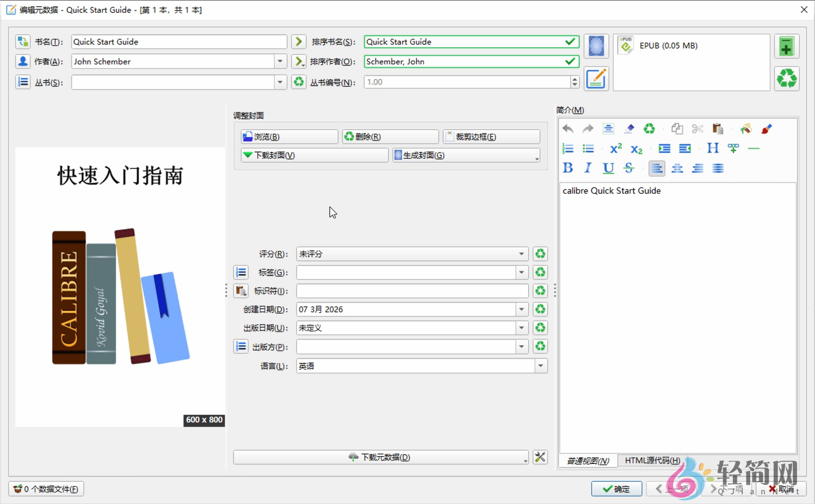Auto-generate the author sort value
815x504 pixels.
point(298,61)
